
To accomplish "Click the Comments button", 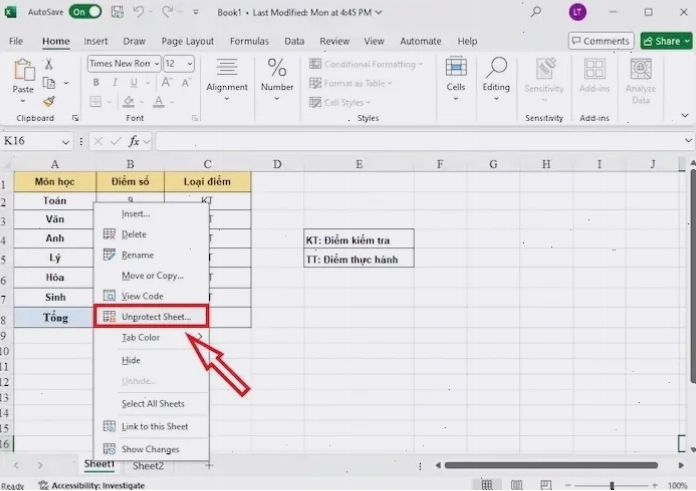I will point(601,41).
